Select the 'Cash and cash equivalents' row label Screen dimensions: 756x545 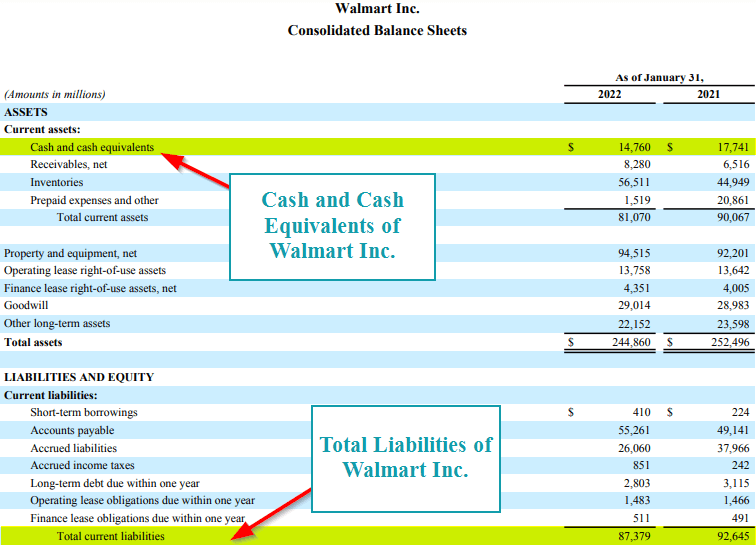tap(92, 147)
